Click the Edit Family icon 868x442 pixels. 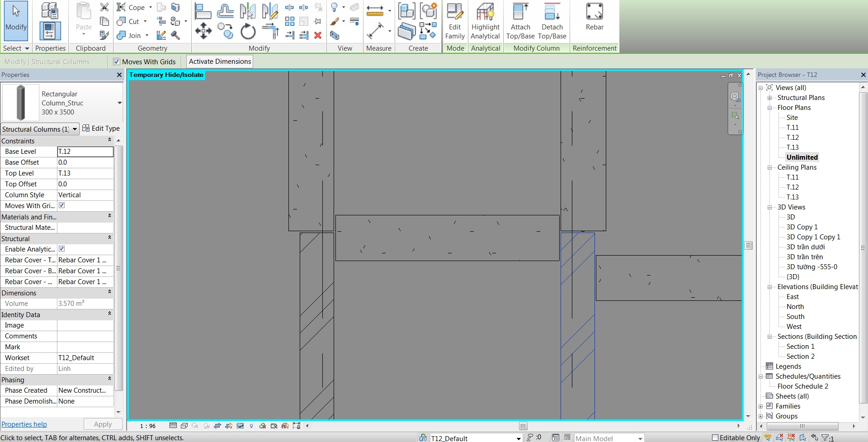tap(455, 21)
